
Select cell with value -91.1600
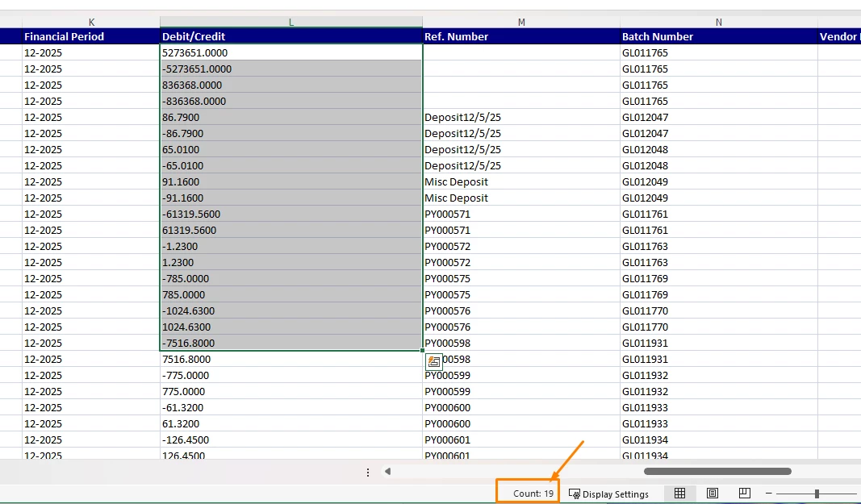click(291, 198)
